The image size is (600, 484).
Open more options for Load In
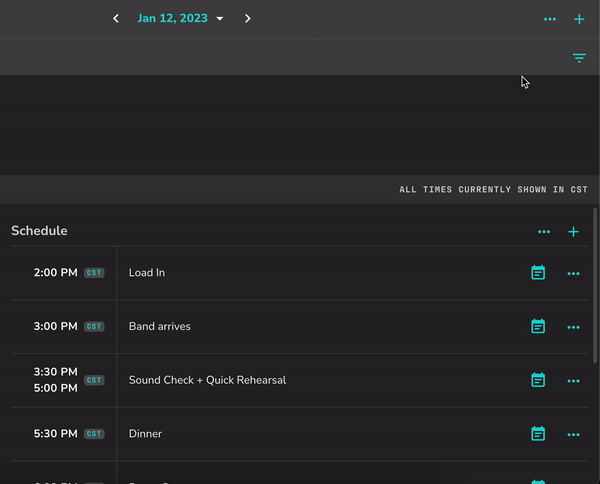[x=573, y=273]
